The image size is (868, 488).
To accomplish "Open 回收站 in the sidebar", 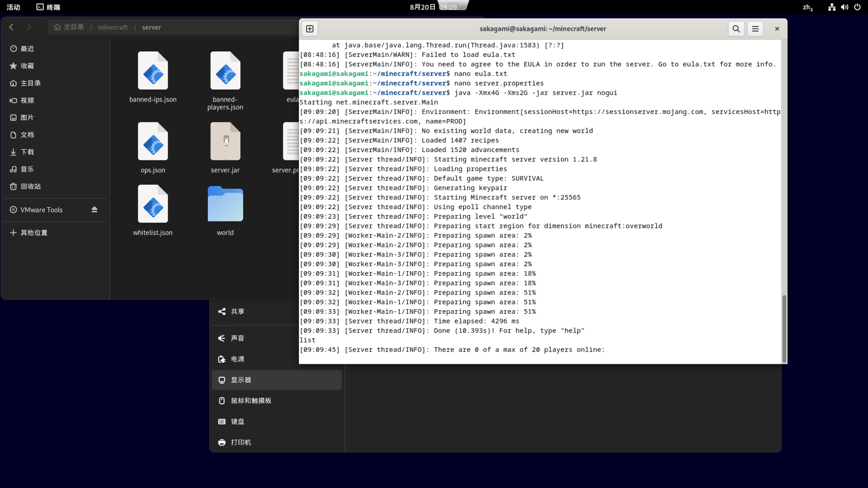I will (31, 187).
